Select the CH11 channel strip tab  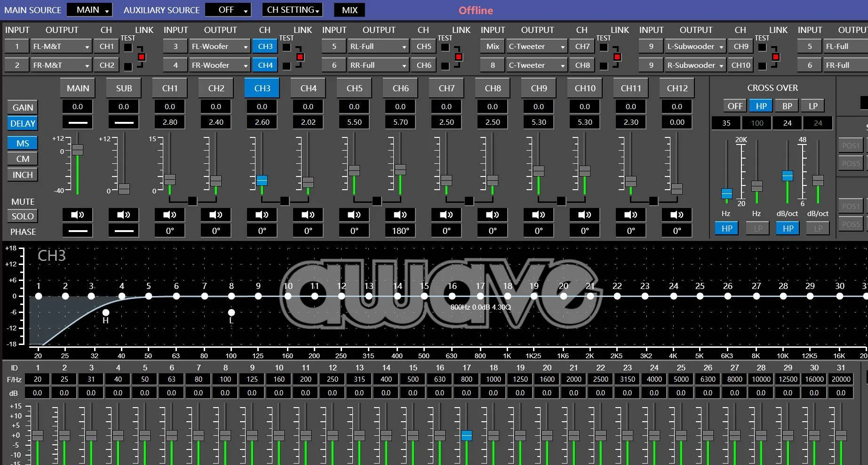[x=631, y=88]
